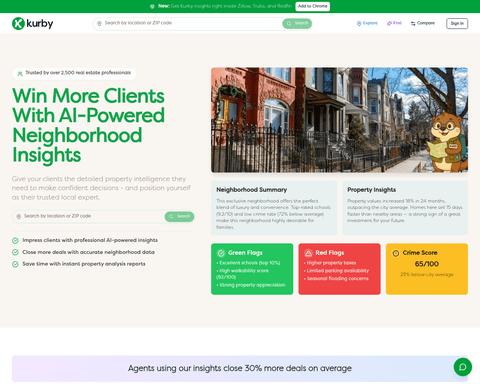The width and height of the screenshot is (480, 384).
Task: Click checkmark icon beside 'Save time'
Action: 15,264
